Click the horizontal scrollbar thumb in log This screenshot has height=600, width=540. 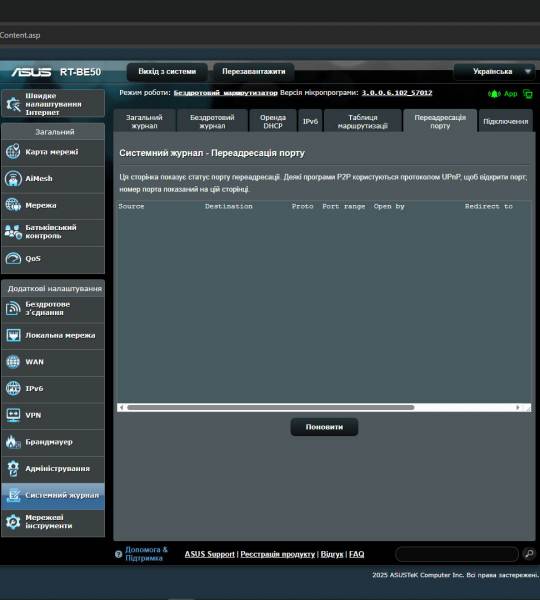[271, 408]
